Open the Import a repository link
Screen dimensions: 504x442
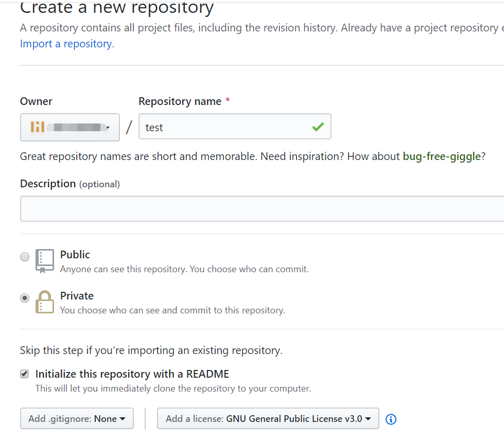coord(67,44)
